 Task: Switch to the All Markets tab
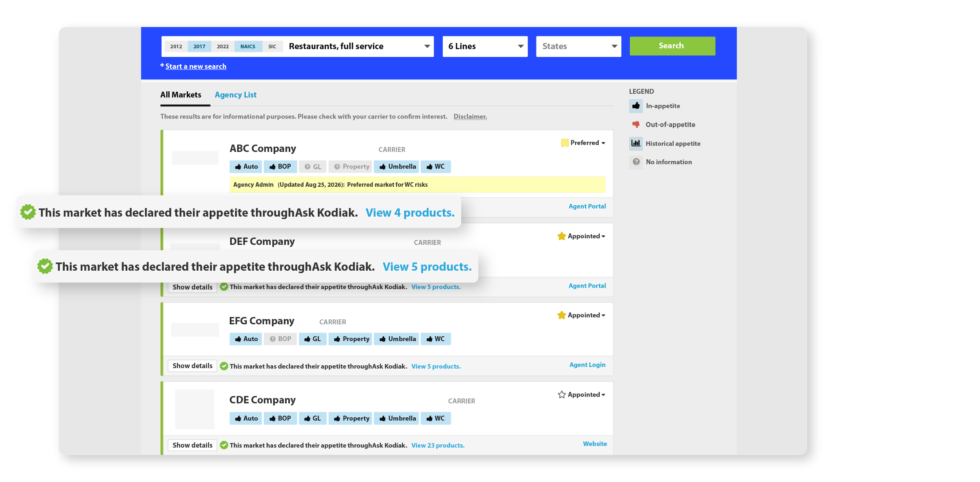coord(181,95)
